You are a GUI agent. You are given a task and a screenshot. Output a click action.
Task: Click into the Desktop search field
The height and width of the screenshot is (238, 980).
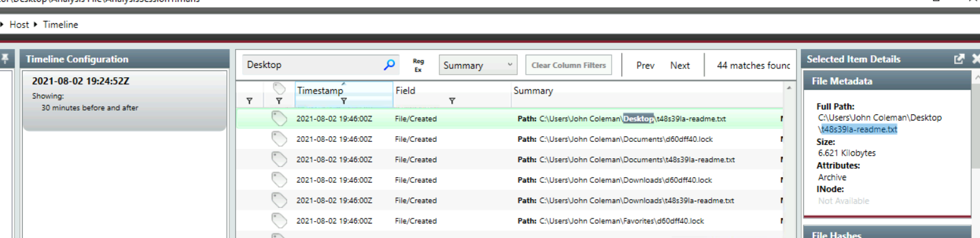click(x=313, y=65)
